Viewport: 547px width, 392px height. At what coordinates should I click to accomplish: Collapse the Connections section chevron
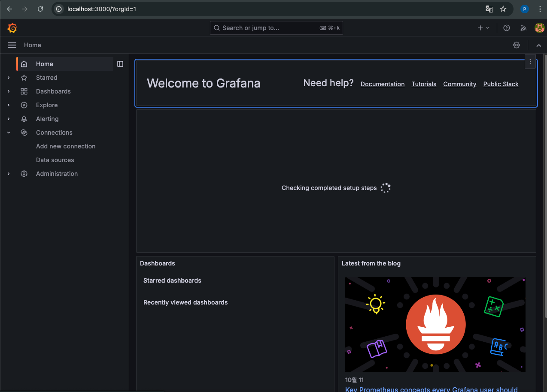tap(9, 133)
